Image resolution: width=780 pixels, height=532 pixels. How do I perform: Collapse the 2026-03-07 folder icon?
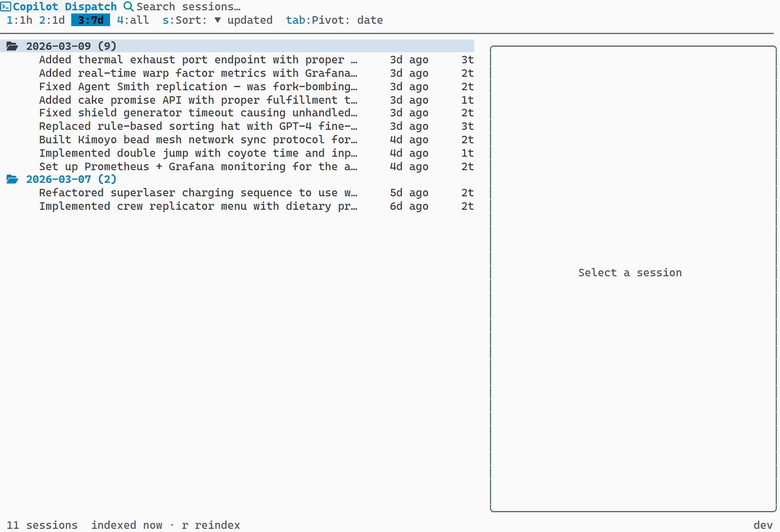coord(12,179)
